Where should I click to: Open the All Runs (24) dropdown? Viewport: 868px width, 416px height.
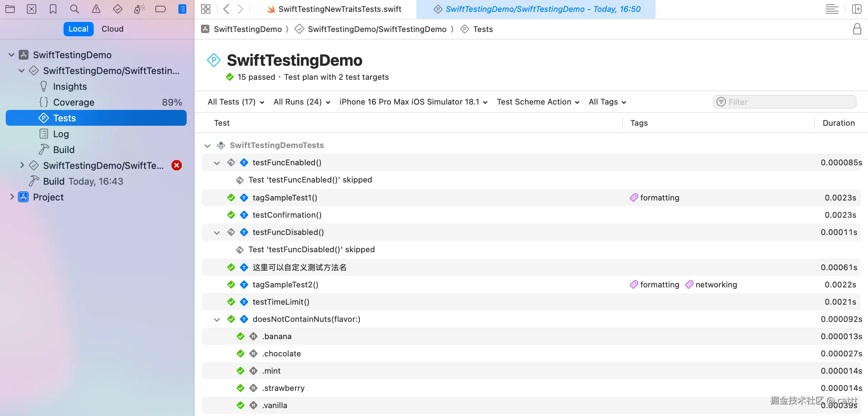(302, 102)
